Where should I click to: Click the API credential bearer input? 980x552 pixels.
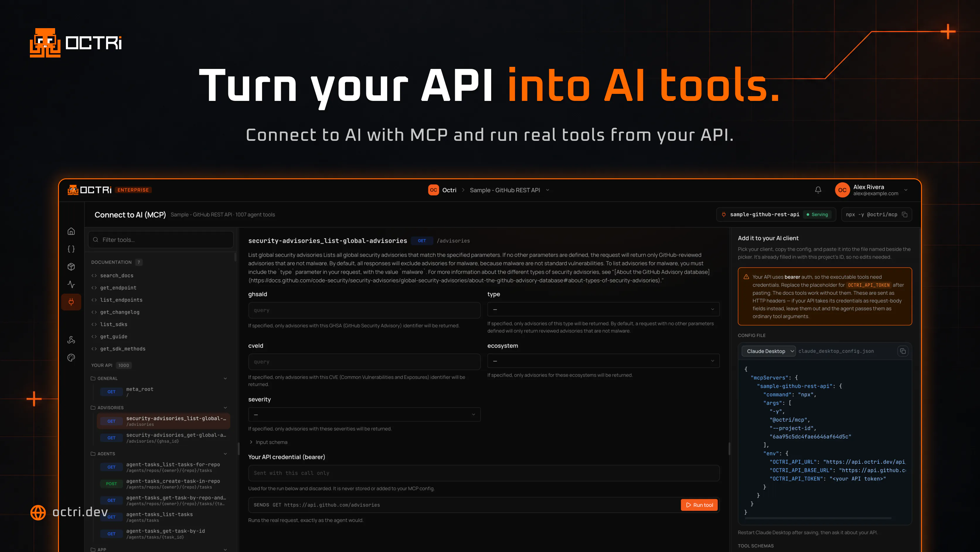484,473
